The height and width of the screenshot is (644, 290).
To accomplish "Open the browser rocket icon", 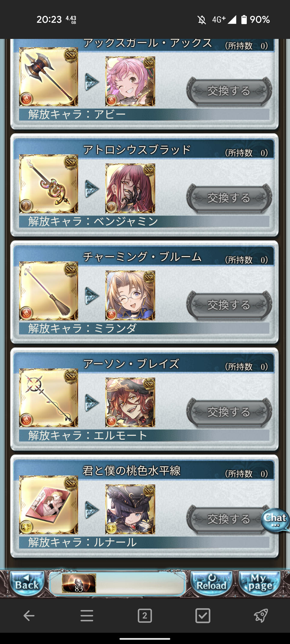I will click(x=261, y=616).
